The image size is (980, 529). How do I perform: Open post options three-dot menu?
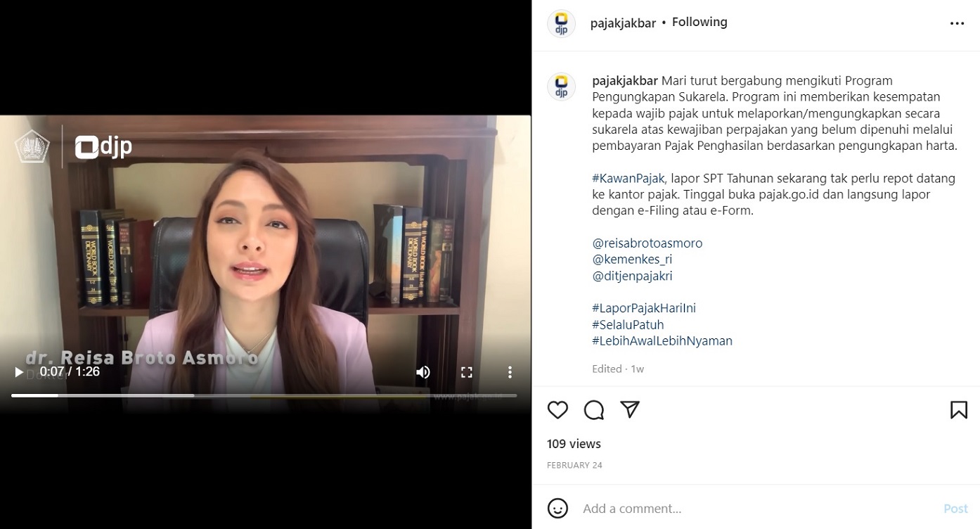957,23
